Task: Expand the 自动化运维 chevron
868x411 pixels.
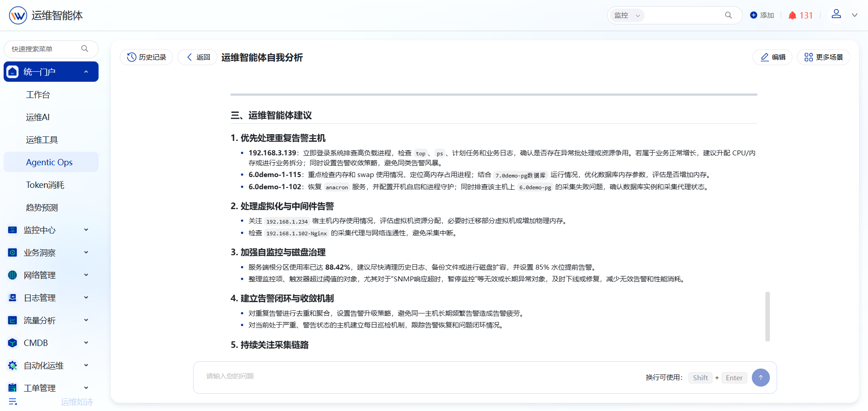Action: (86, 365)
